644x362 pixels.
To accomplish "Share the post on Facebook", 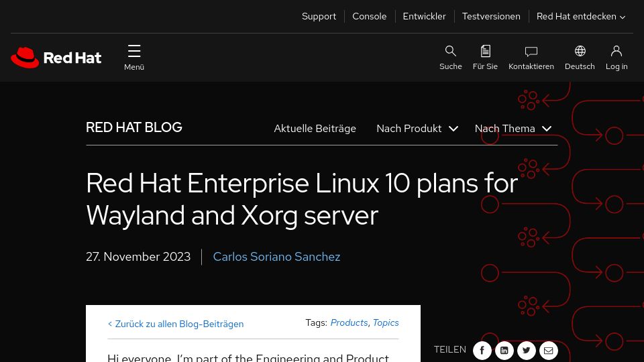I will click(482, 351).
